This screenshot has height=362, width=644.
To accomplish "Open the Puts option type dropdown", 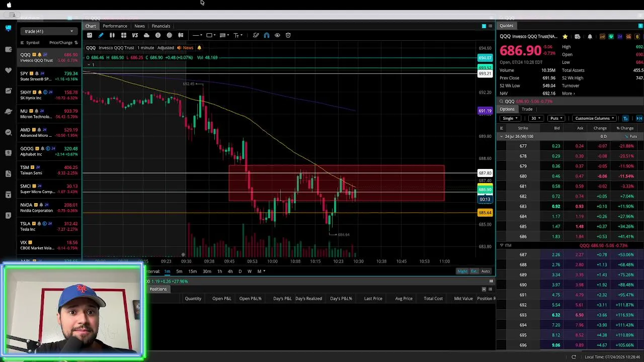I will [556, 118].
